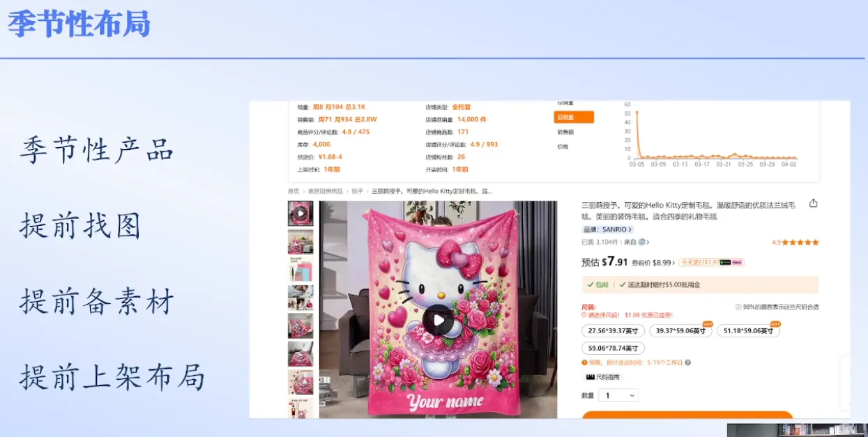Choose size 51.18*59.06英寸
Screen dimensions: 868x437
(x=748, y=330)
